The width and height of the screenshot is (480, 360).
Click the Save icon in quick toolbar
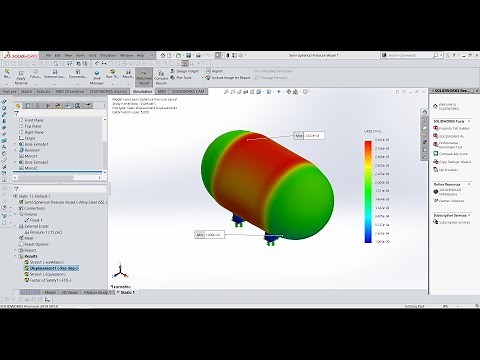pos(189,55)
